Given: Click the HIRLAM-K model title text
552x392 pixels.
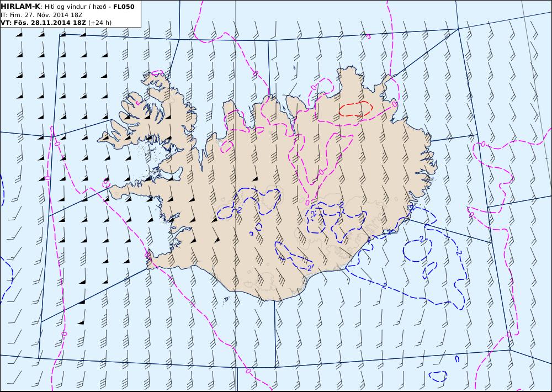Looking at the screenshot, I should 21,7.
